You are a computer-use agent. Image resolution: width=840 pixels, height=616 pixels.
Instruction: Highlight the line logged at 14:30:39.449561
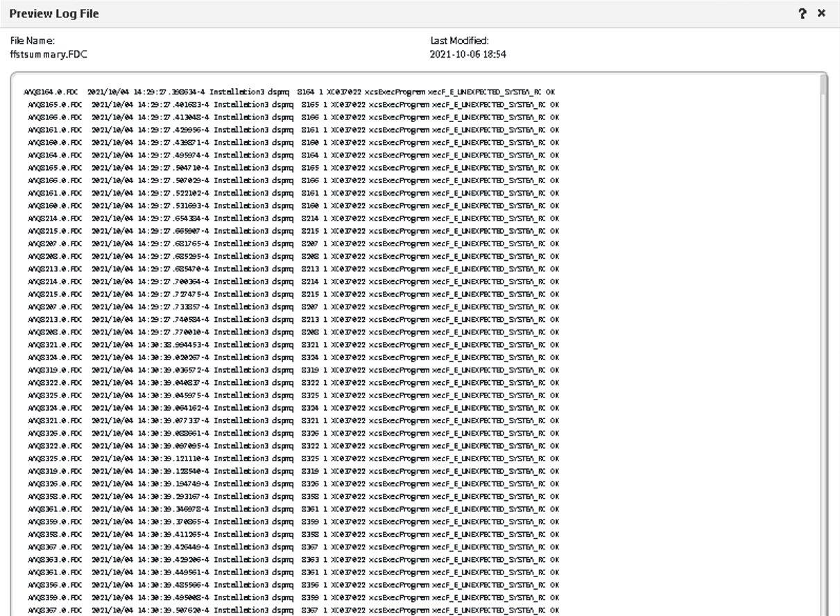tap(292, 572)
